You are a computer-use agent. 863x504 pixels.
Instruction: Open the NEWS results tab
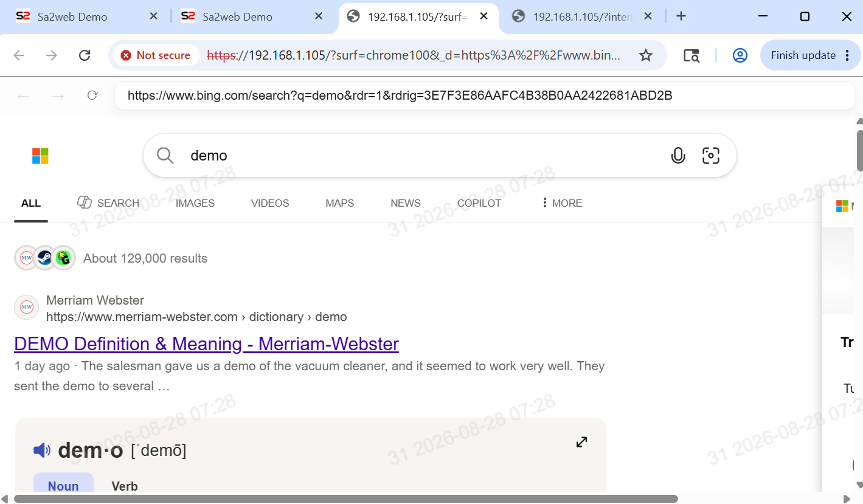(x=406, y=203)
